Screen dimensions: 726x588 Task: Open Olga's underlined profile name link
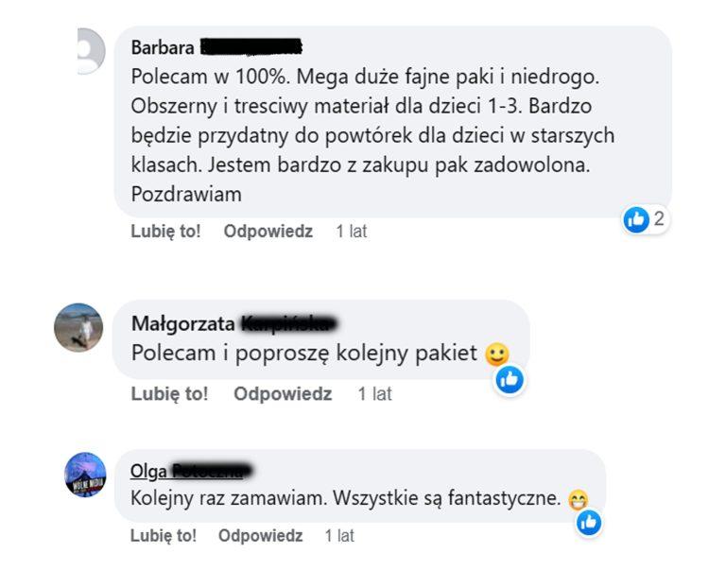click(191, 472)
